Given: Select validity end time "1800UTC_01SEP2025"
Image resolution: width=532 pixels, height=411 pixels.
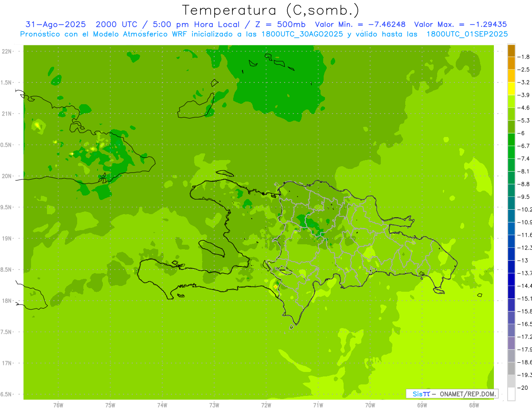Looking at the screenshot, I should (x=467, y=34).
